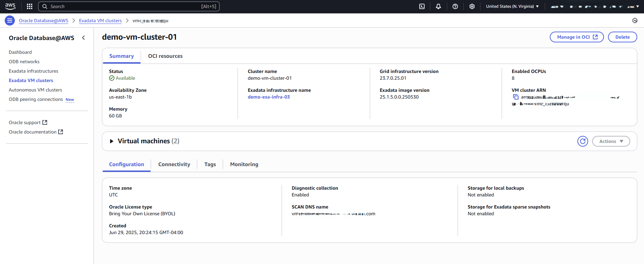Open the Tags tab
Image resolution: width=644 pixels, height=264 pixels.
click(210, 164)
